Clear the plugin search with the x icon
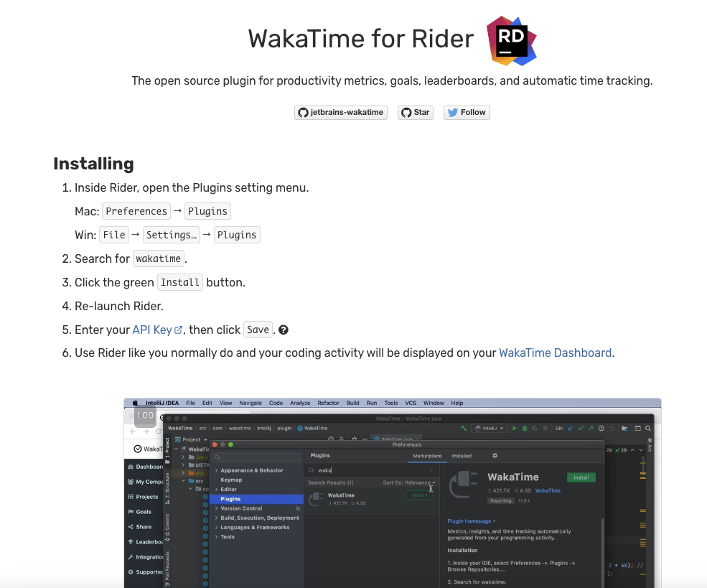 [431, 470]
